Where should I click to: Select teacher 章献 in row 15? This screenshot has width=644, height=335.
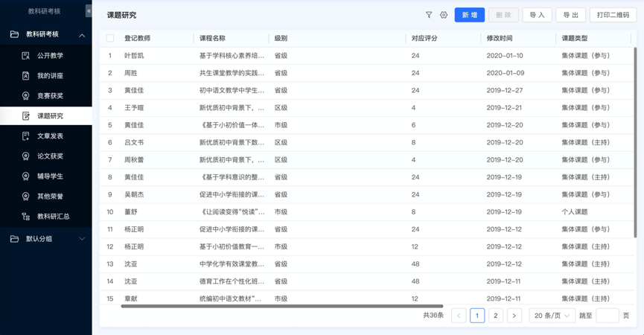tap(130, 299)
